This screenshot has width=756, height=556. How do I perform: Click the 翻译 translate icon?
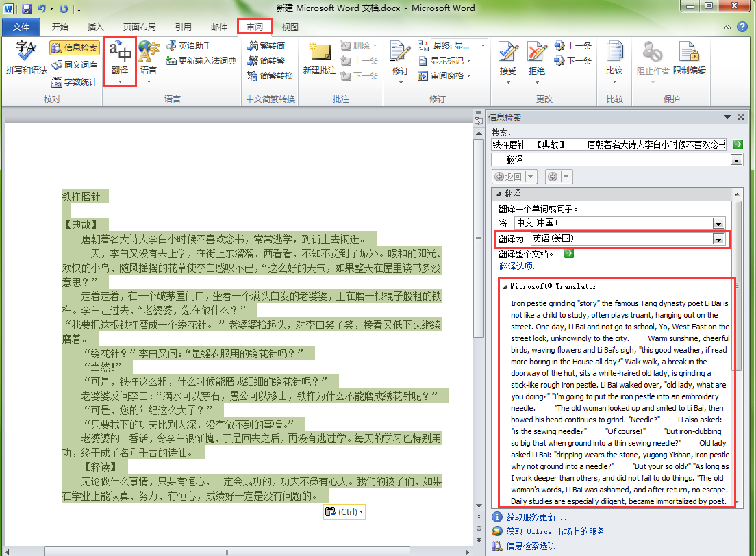(120, 53)
